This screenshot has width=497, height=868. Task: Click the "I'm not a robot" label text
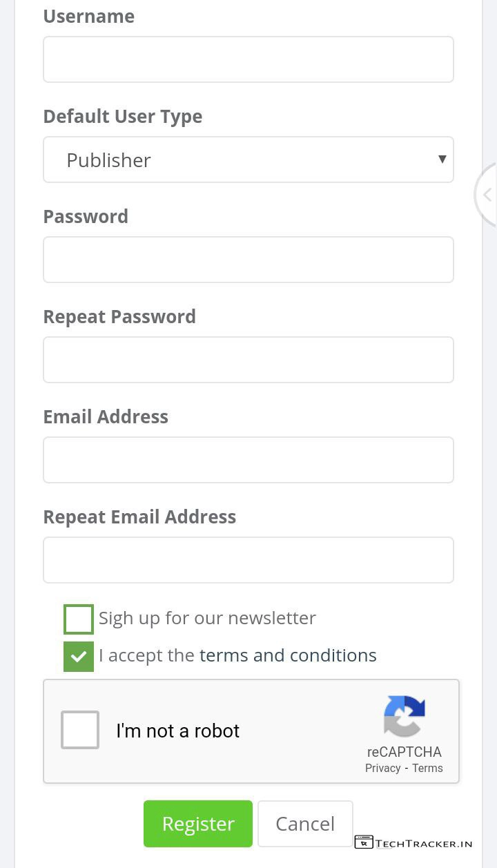[177, 731]
